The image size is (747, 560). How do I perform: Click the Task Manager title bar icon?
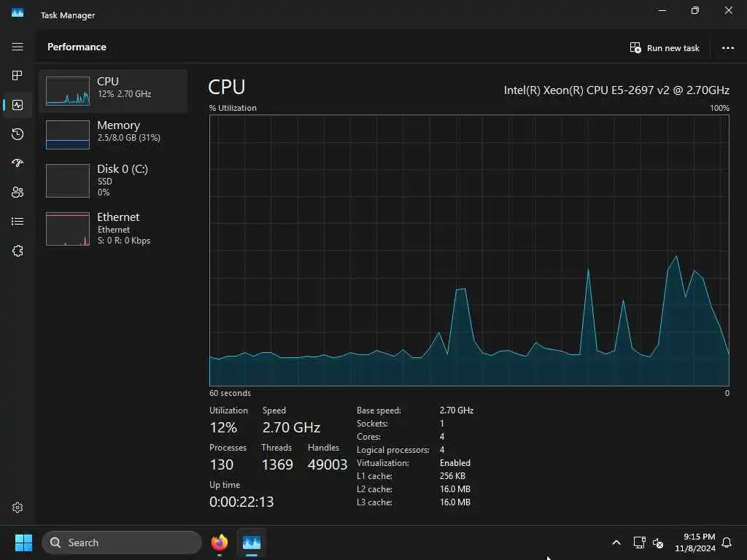tap(18, 13)
